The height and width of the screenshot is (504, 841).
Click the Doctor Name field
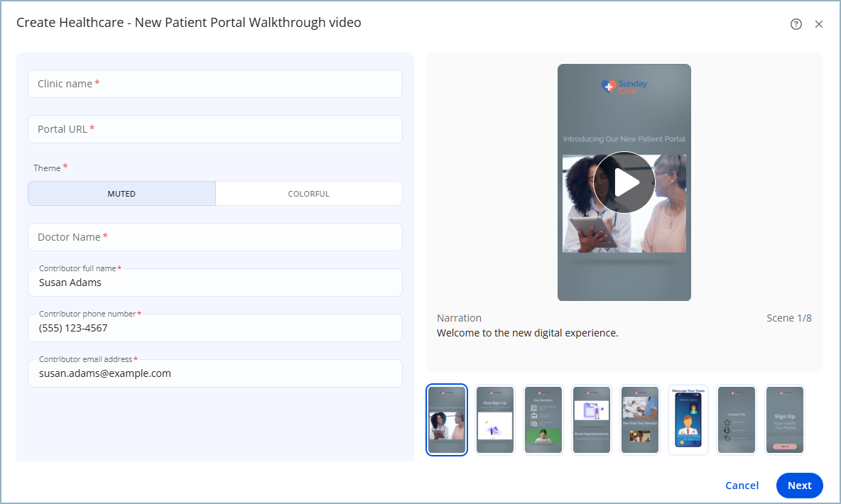point(215,237)
